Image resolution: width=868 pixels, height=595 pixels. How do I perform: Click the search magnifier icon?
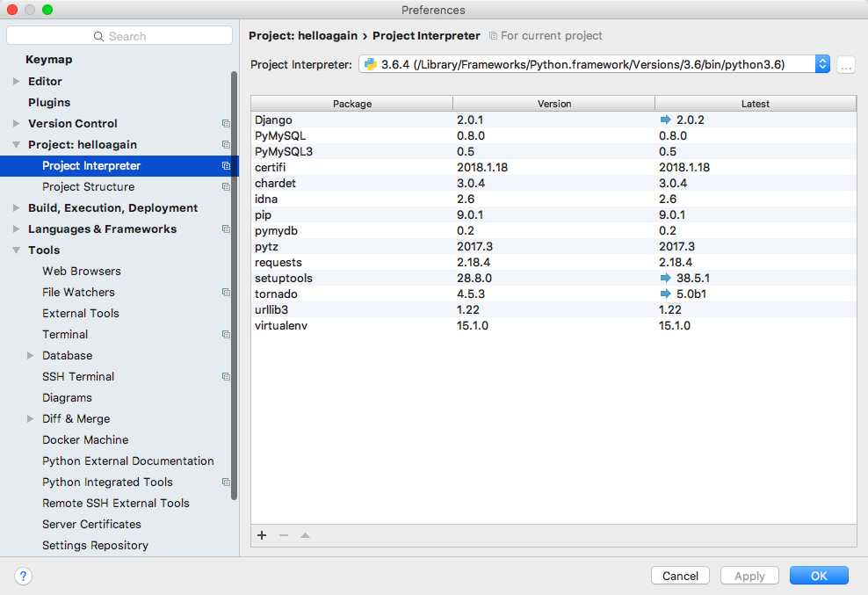[x=98, y=37]
